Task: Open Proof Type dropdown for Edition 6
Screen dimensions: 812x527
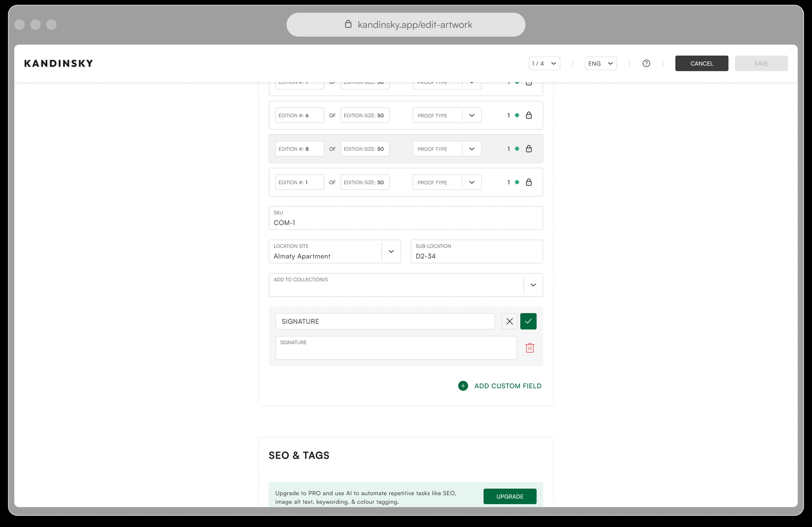Action: (x=447, y=115)
